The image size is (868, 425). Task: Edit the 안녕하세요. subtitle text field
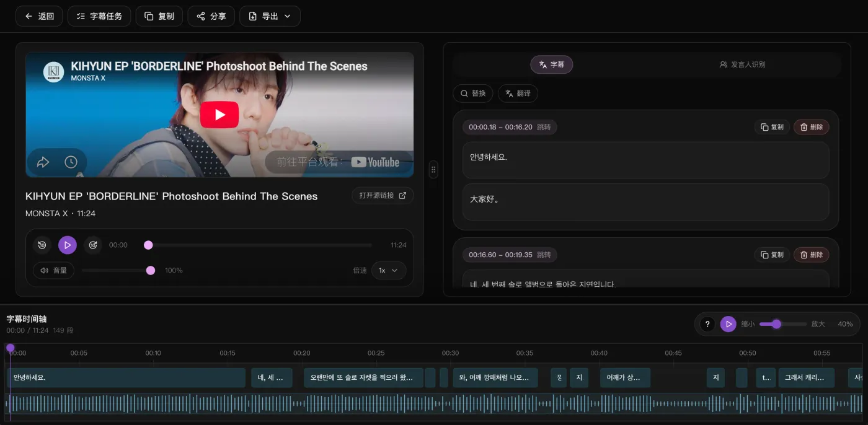tap(645, 160)
